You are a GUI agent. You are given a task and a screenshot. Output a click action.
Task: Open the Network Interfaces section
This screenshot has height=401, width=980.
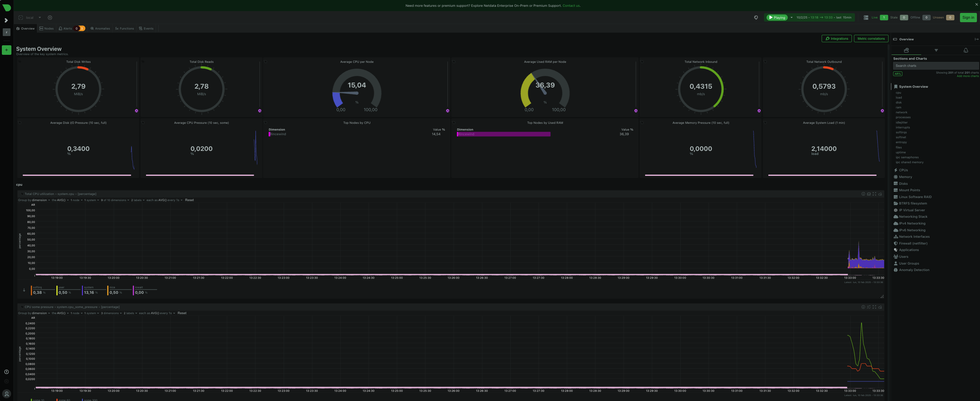pos(914,237)
